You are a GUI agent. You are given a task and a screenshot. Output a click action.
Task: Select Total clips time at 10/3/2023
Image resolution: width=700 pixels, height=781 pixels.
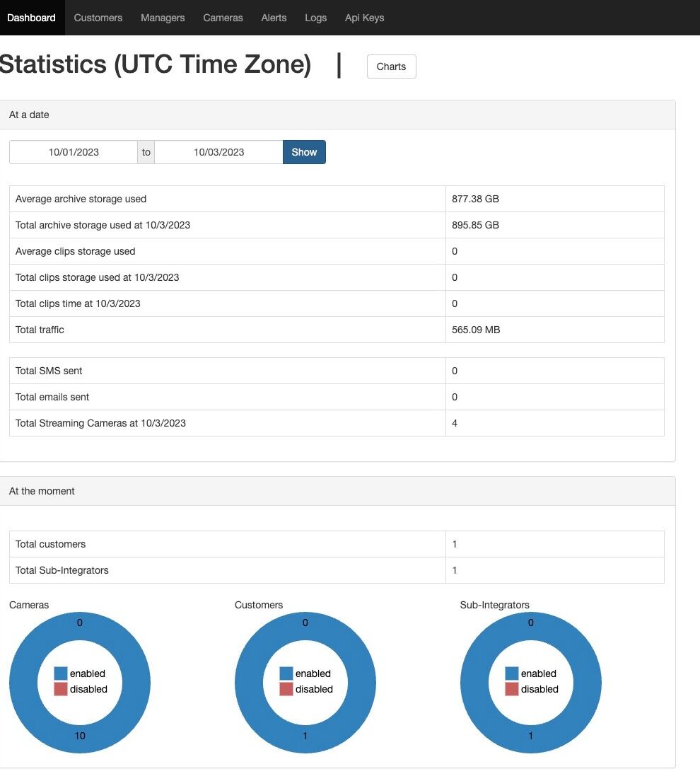78,303
